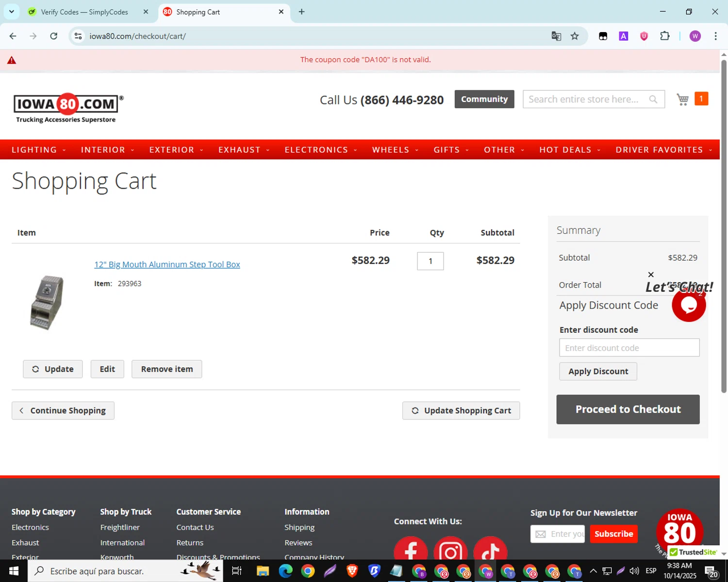Click the search magnifier icon
Screen dimensions: 728x582
pos(653,99)
